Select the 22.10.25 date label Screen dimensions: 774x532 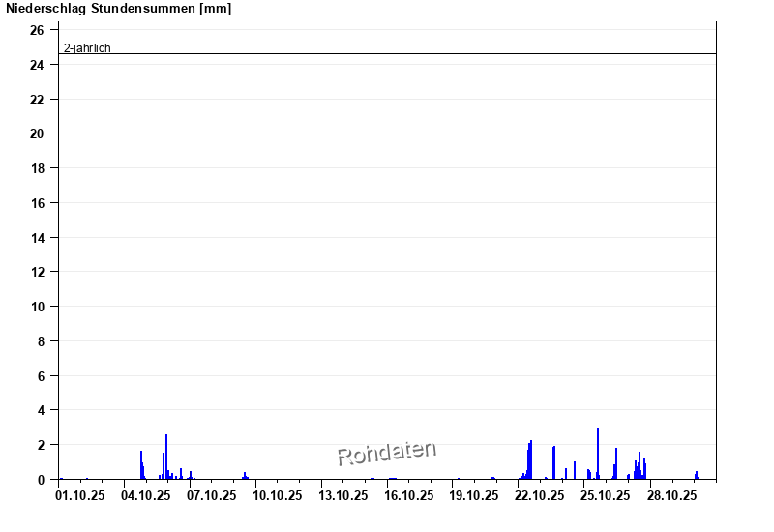coord(540,496)
